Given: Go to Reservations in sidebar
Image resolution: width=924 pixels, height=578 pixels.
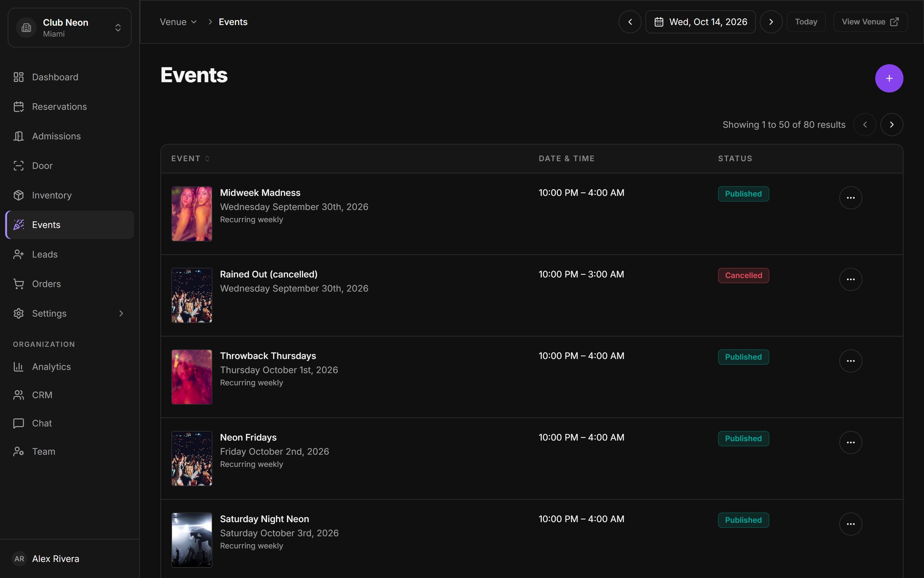Looking at the screenshot, I should [x=69, y=107].
